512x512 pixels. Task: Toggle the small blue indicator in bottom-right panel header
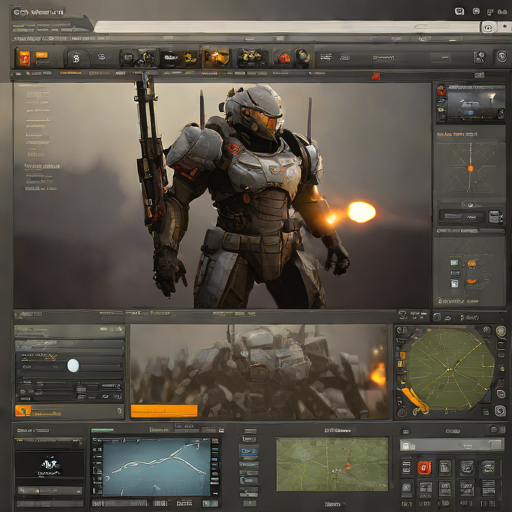click(406, 432)
